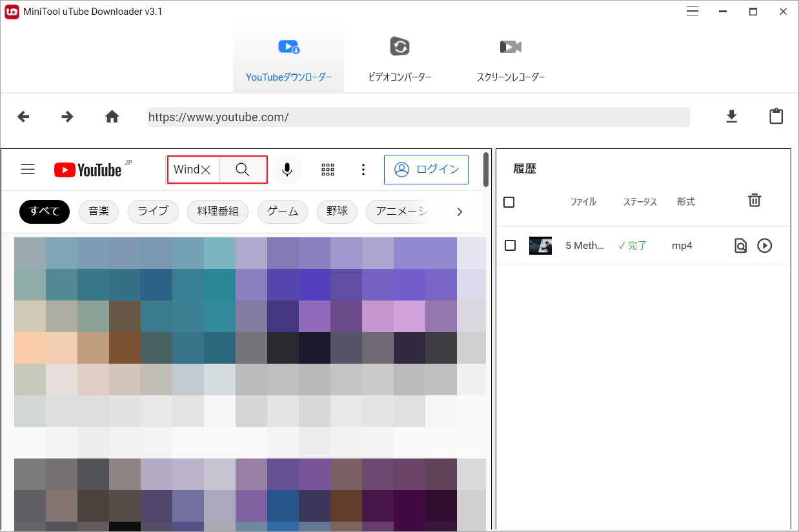Select the ゲーム category chip

283,212
